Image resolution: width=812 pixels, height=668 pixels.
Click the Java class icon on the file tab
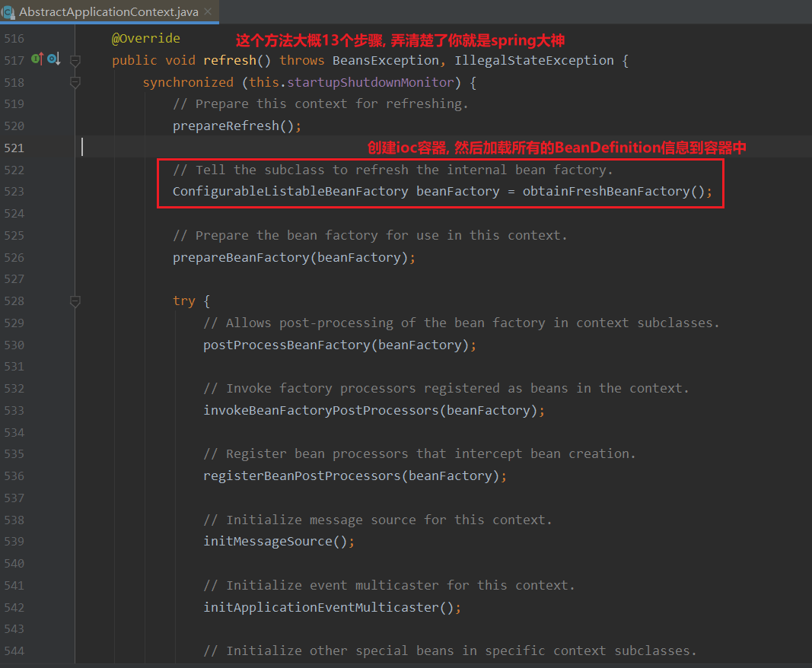coord(8,12)
